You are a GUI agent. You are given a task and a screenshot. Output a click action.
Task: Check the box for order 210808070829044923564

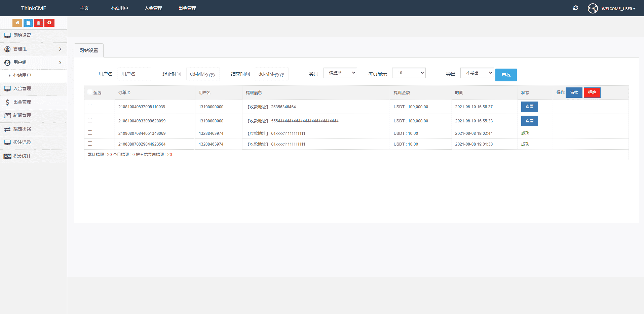point(90,144)
